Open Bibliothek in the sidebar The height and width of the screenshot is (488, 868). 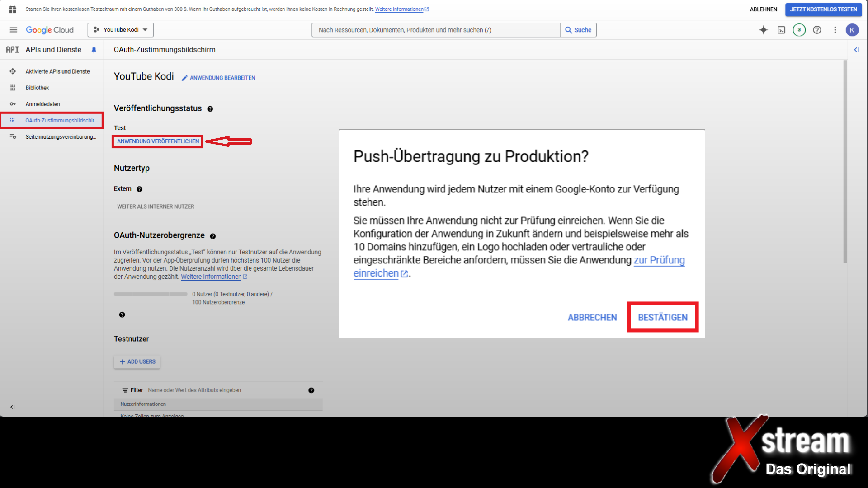(x=37, y=88)
